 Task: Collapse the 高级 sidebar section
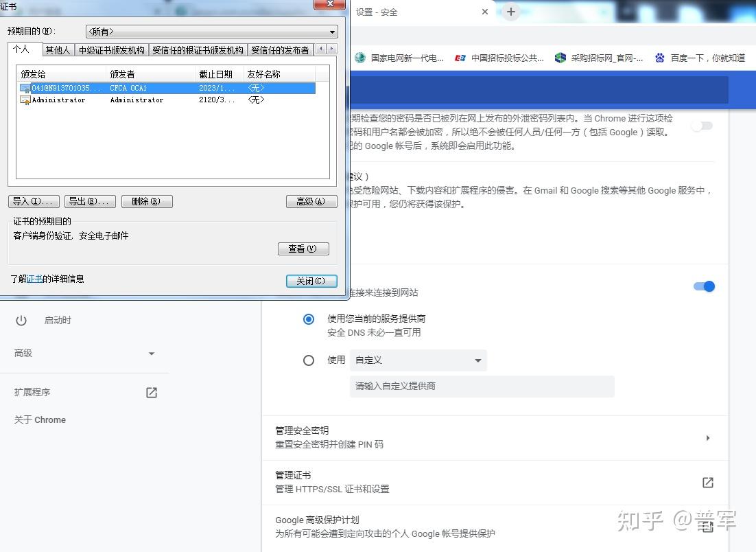tap(150, 353)
